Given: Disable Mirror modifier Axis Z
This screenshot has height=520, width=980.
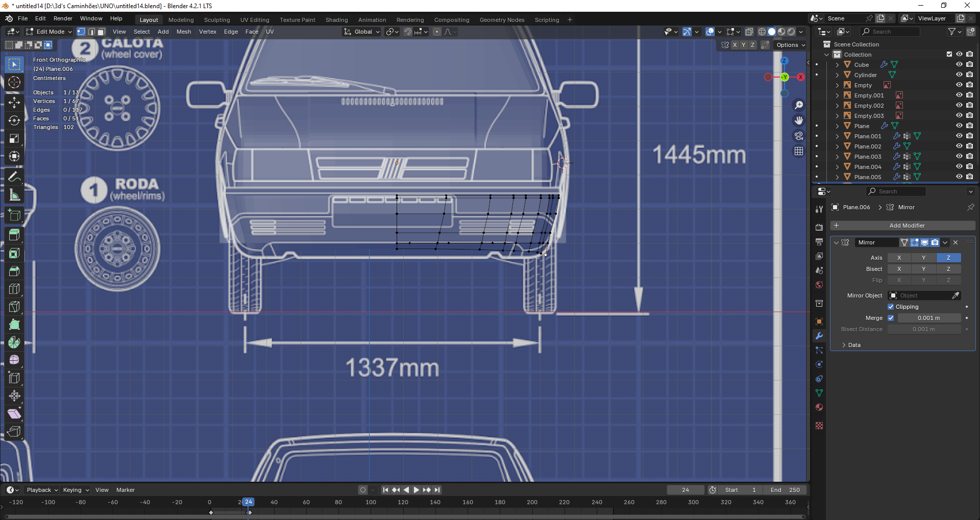Looking at the screenshot, I should [x=949, y=258].
